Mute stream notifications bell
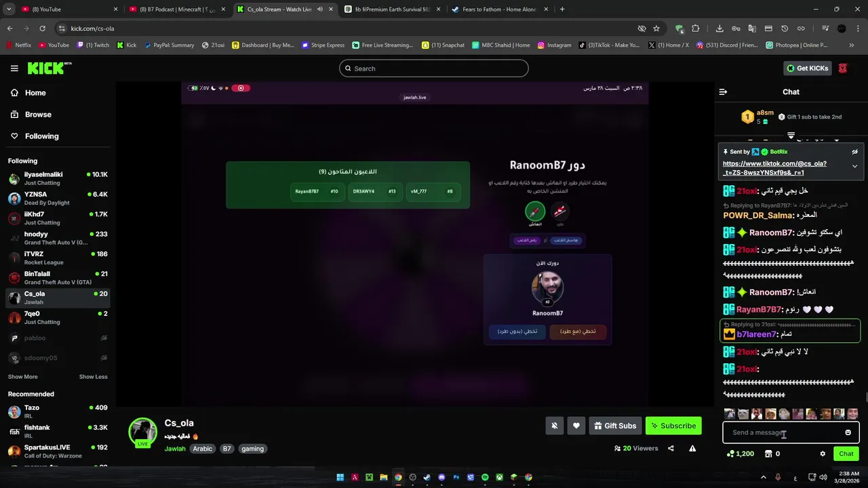The width and height of the screenshot is (868, 488). point(554,426)
